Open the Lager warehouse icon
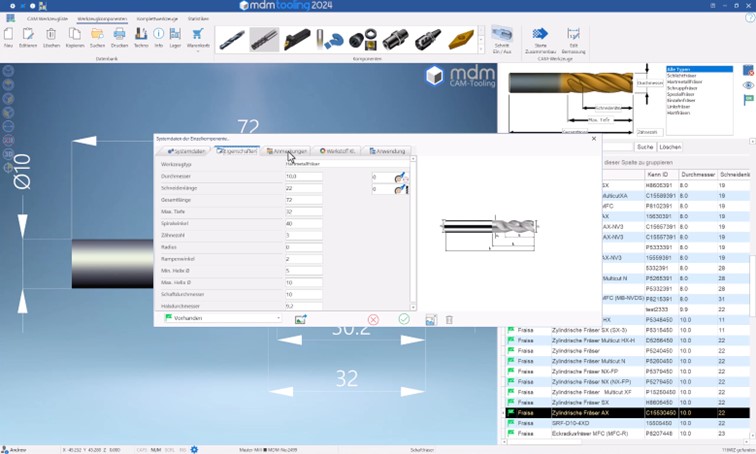The height and width of the screenshot is (454, 756). [x=175, y=34]
